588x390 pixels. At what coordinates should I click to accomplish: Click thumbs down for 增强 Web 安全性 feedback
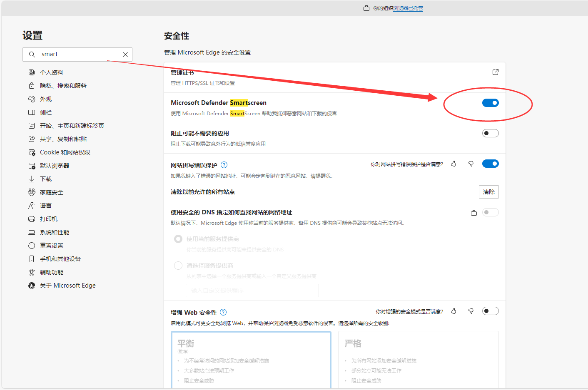(x=471, y=311)
